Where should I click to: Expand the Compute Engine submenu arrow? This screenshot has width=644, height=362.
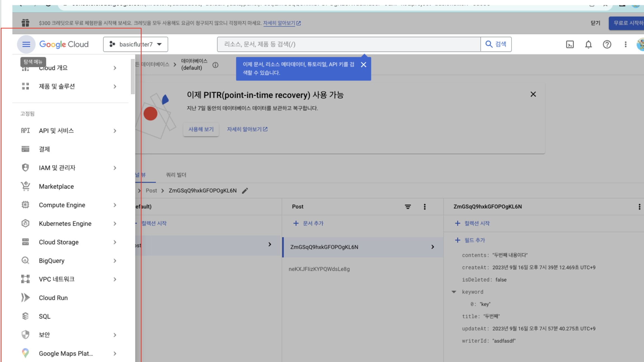click(115, 205)
